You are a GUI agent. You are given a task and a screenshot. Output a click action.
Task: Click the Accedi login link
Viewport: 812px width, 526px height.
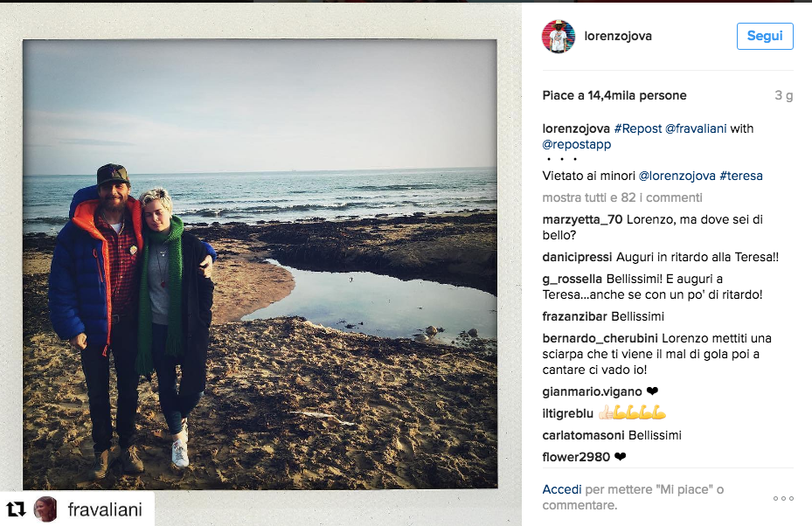pos(562,489)
